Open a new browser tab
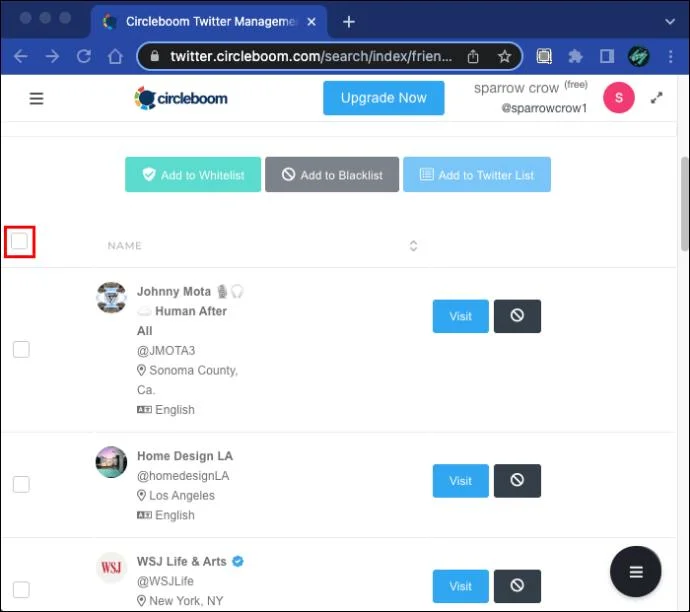Viewport: 690px width, 612px height. [x=349, y=22]
